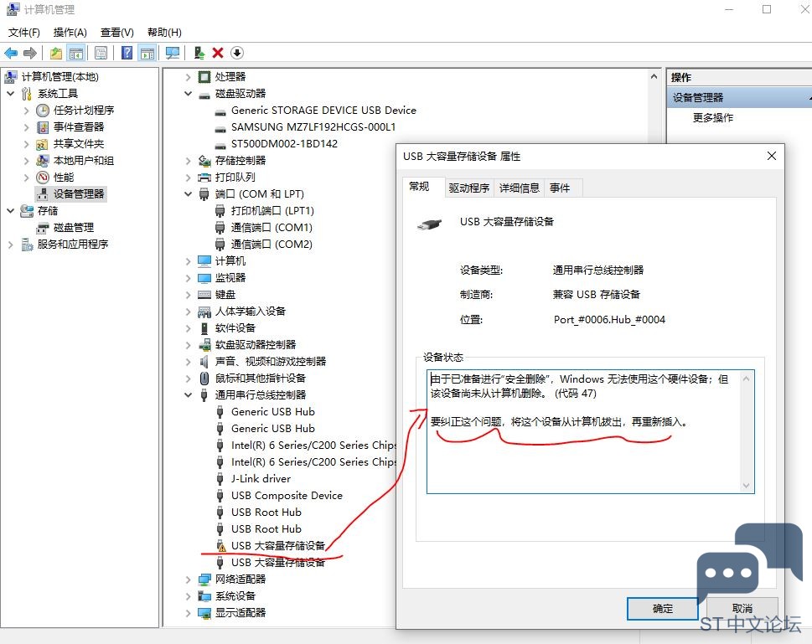Click the Properties sheet toolbar icon
The image size is (812, 644).
click(x=101, y=53)
